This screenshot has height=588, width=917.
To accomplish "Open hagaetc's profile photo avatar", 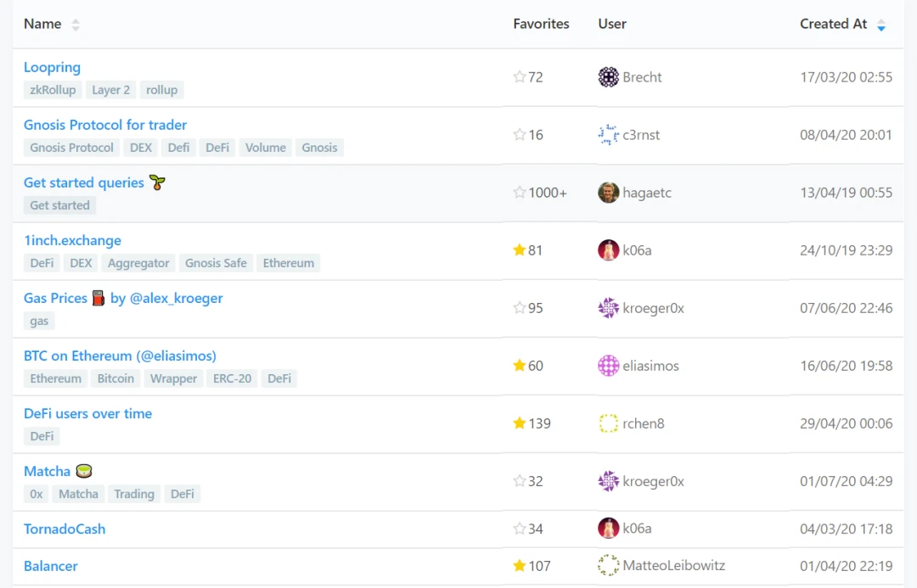I will tap(608, 193).
